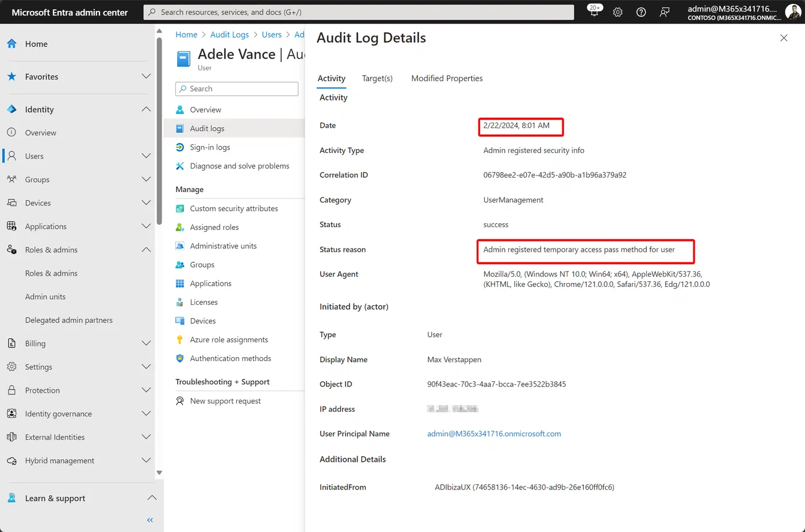Click the admin account avatar

coord(793,12)
